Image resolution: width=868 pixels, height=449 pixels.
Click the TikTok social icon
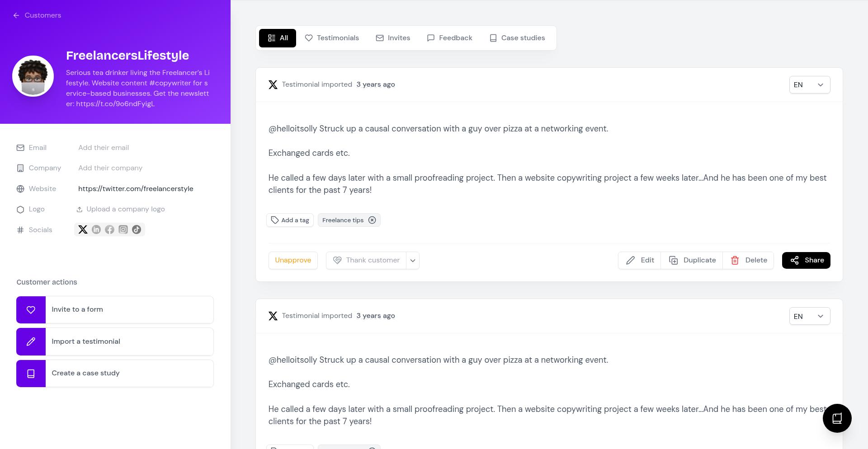pyautogui.click(x=137, y=229)
